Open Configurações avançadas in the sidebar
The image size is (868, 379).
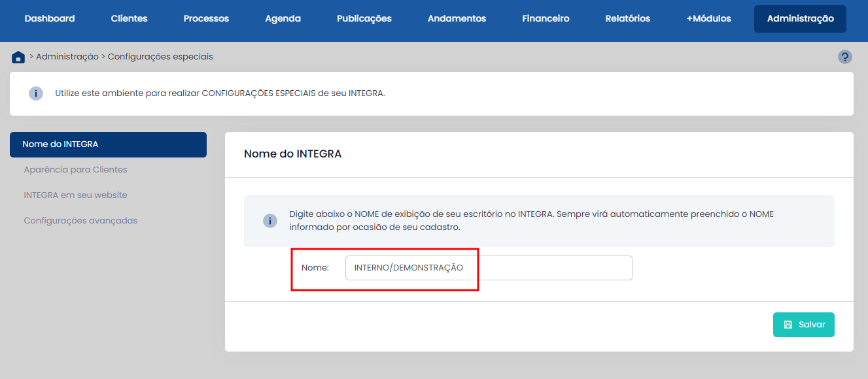80,221
